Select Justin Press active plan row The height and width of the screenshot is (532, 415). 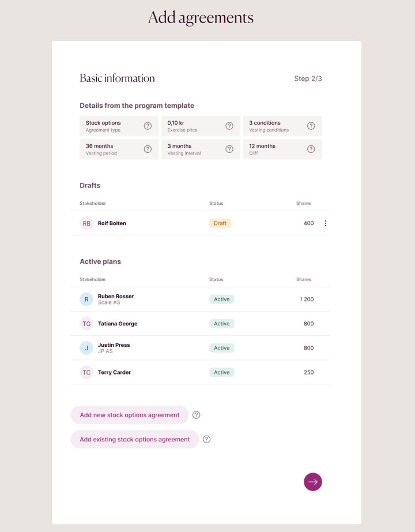(x=114, y=348)
